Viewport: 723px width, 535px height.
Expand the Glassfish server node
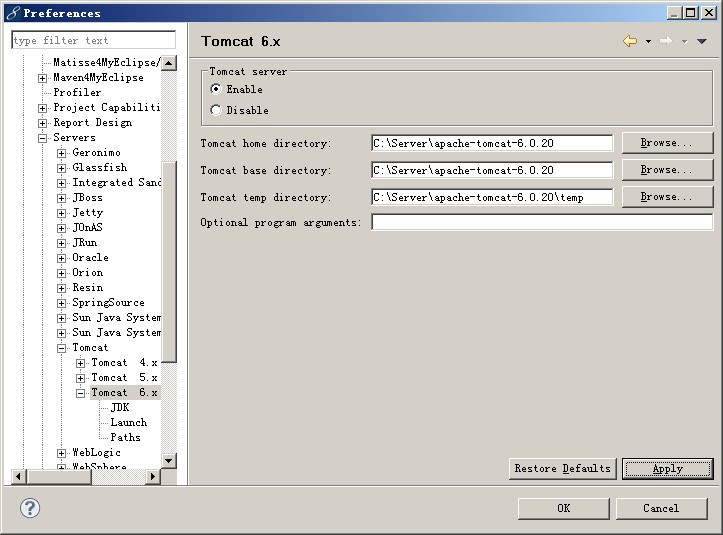(x=61, y=168)
